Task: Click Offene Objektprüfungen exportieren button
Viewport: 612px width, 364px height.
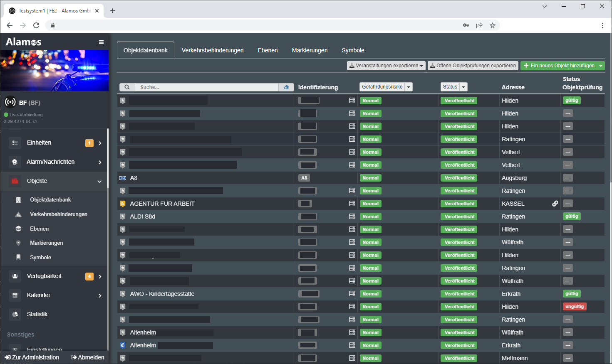Action: (x=473, y=66)
